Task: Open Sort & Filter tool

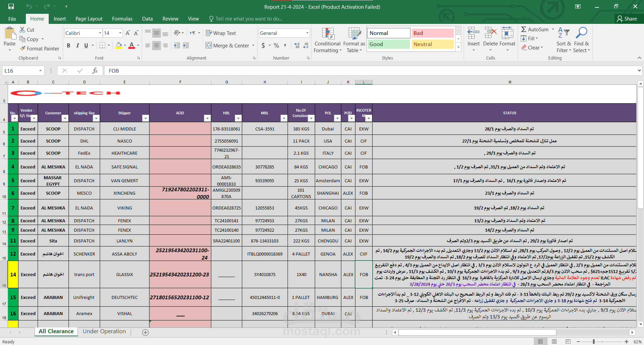Action: [x=564, y=40]
